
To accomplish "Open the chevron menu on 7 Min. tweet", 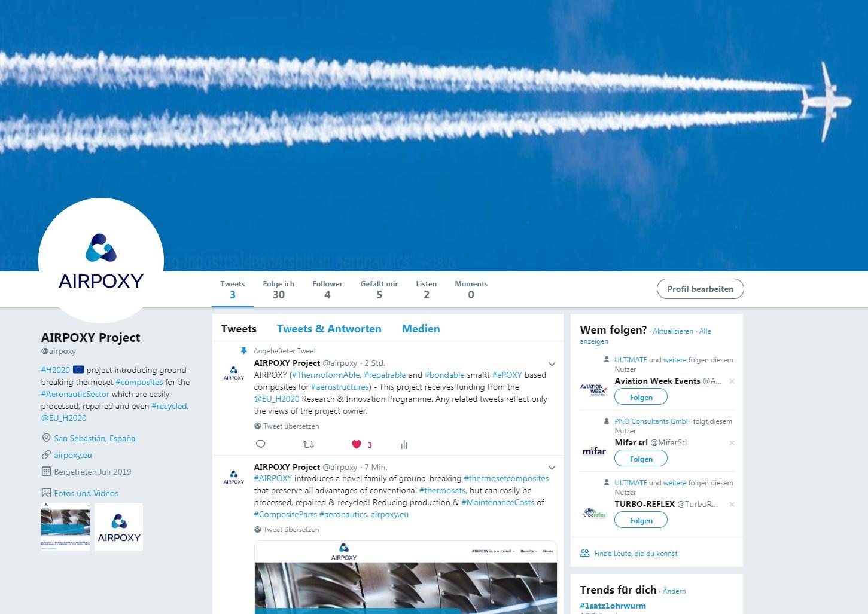I will click(552, 468).
